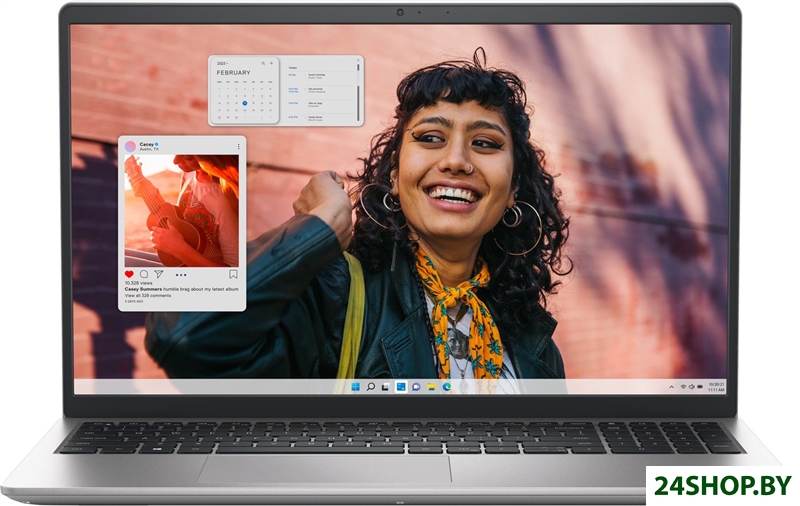This screenshot has width=800, height=506.
Task: Show hidden tray icons chevron
Action: [x=671, y=387]
